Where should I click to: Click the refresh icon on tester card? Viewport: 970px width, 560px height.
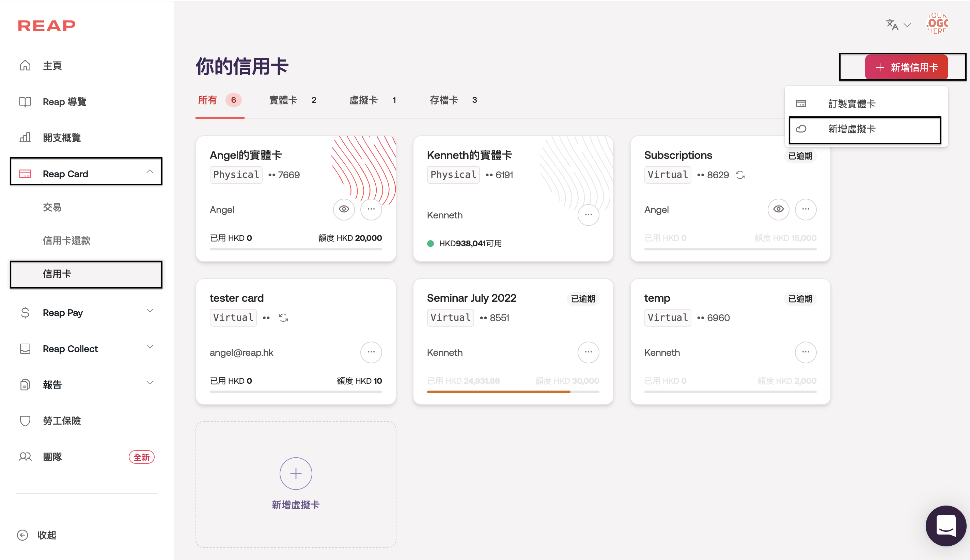(x=283, y=318)
